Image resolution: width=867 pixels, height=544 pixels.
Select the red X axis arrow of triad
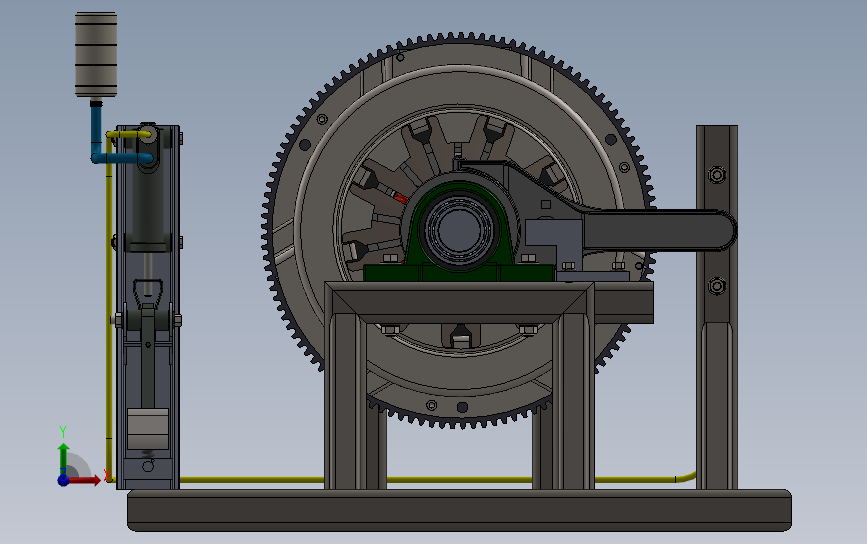[x=84, y=480]
